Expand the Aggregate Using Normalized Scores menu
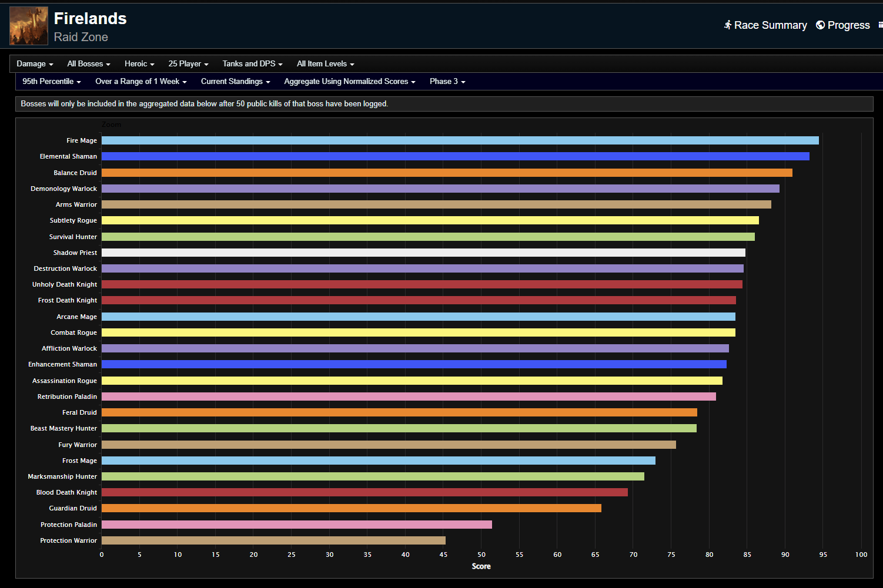883x588 pixels. 349,82
